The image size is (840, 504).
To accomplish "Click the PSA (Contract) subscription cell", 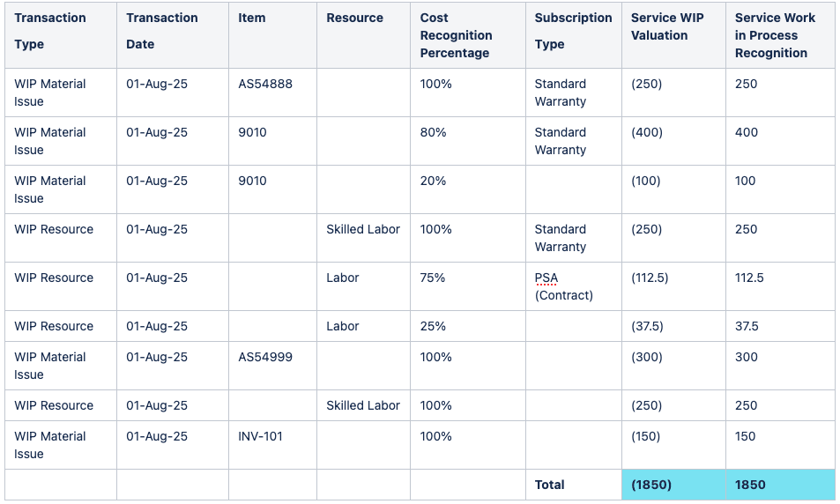I will tap(573, 286).
